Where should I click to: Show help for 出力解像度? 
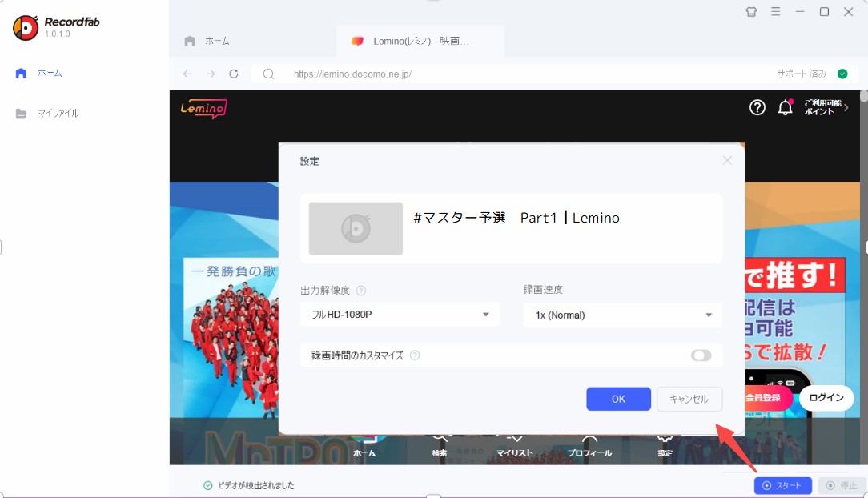pyautogui.click(x=361, y=291)
